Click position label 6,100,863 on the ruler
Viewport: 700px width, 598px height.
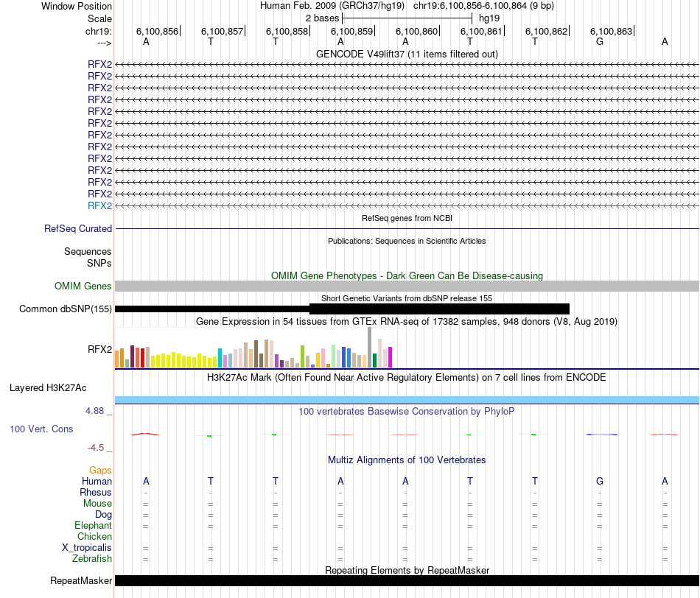611,31
